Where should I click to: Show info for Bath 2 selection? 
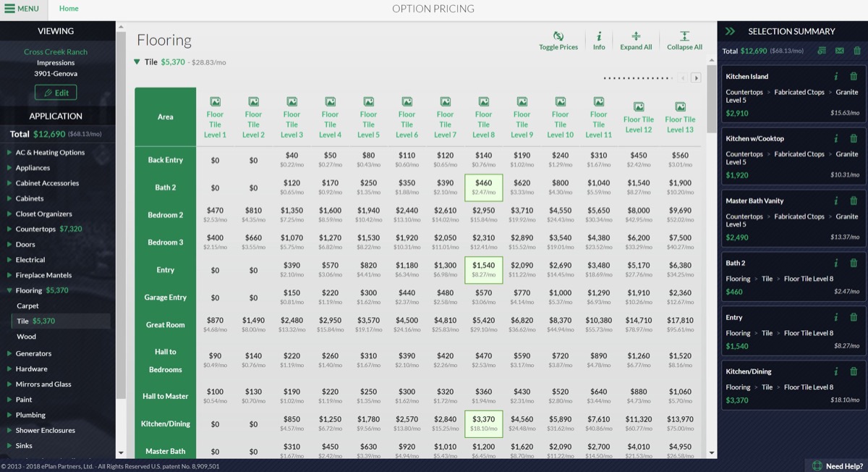coord(836,264)
